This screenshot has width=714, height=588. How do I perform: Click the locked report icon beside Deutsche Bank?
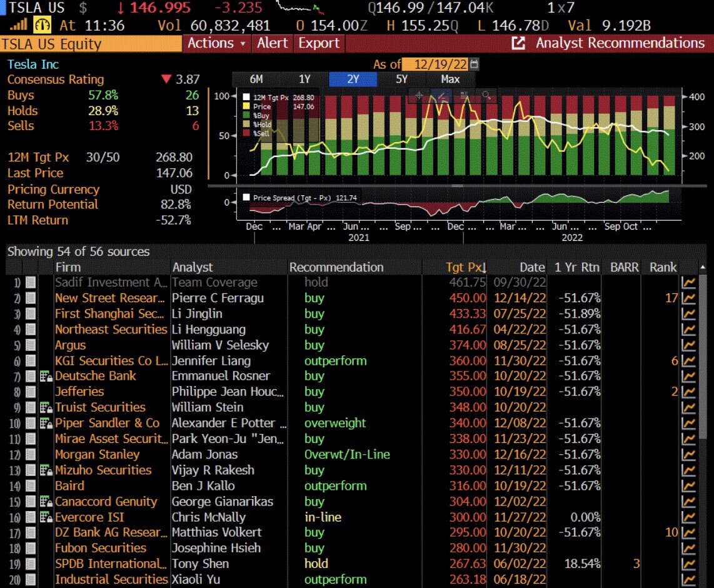[x=46, y=376]
